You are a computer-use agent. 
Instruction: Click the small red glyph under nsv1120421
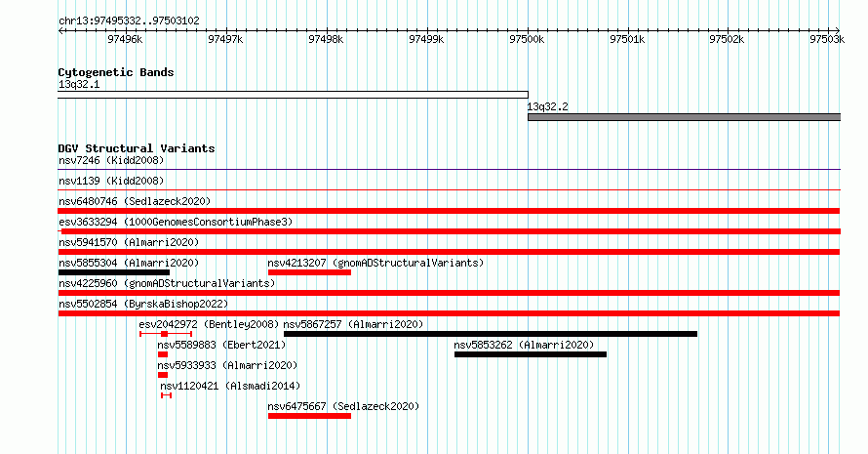pyautogui.click(x=166, y=395)
